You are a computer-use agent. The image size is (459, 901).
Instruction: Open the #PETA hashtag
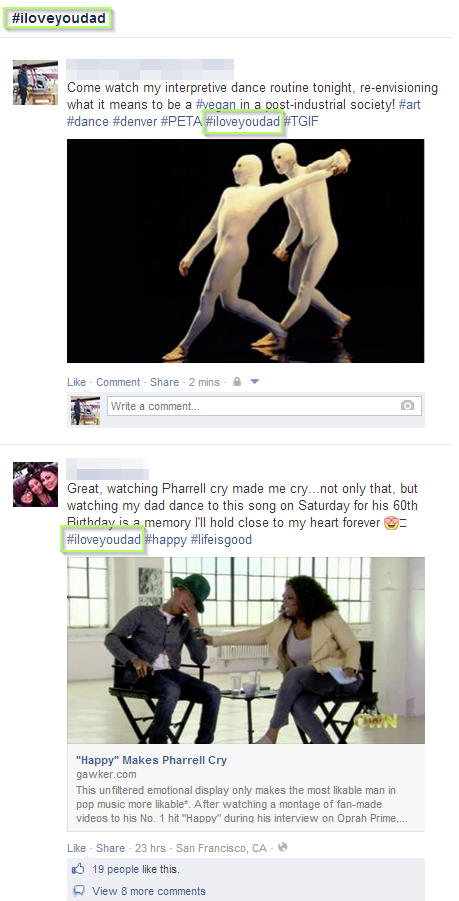point(181,122)
